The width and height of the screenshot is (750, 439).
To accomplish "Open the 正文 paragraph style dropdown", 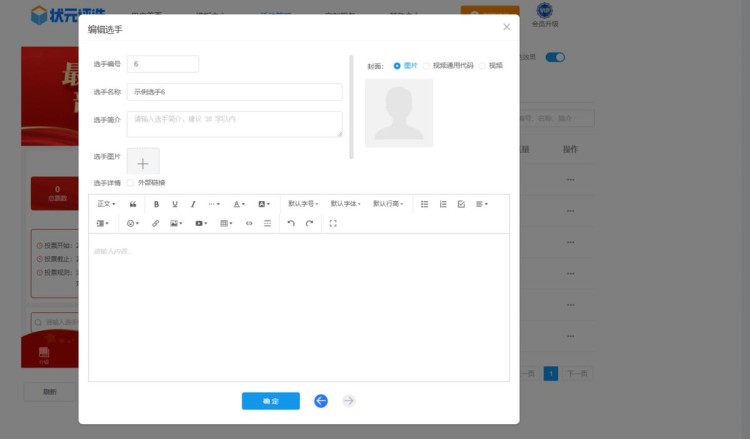I will 106,204.
